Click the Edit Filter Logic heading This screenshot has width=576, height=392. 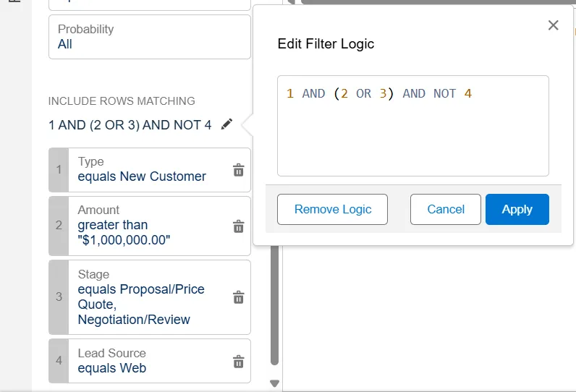(x=326, y=43)
